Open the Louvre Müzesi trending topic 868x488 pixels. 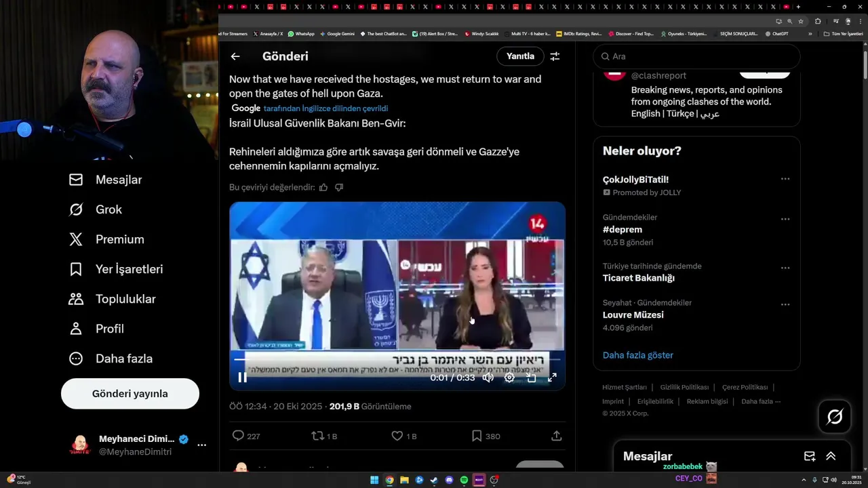click(633, 315)
